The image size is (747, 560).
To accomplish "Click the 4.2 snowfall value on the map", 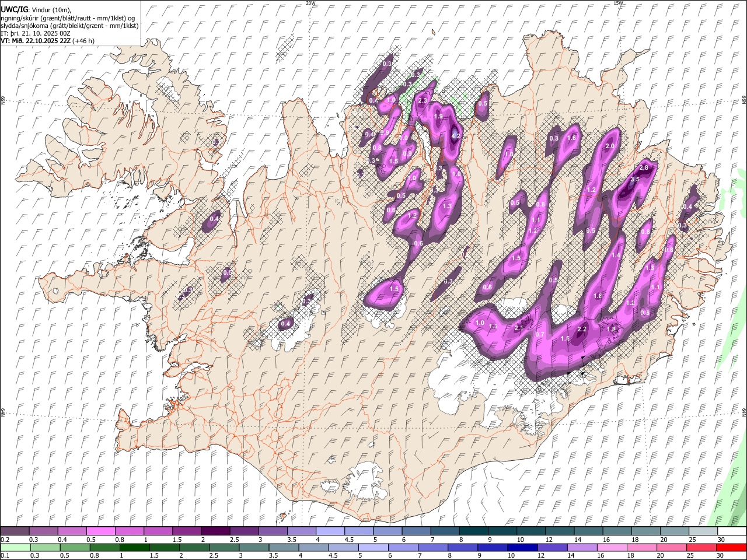I will (456, 136).
